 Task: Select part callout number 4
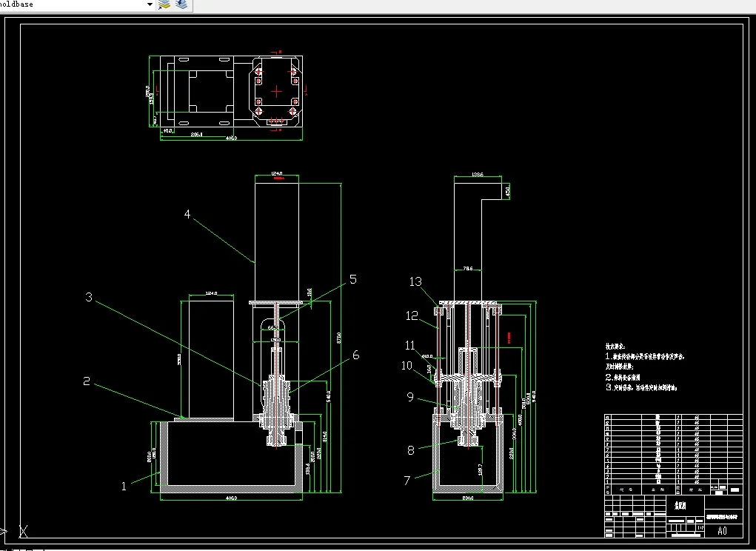click(187, 214)
